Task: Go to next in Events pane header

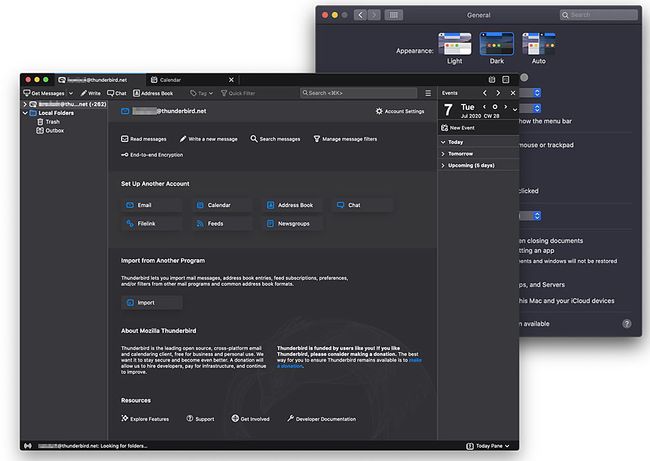Action: 498,93
